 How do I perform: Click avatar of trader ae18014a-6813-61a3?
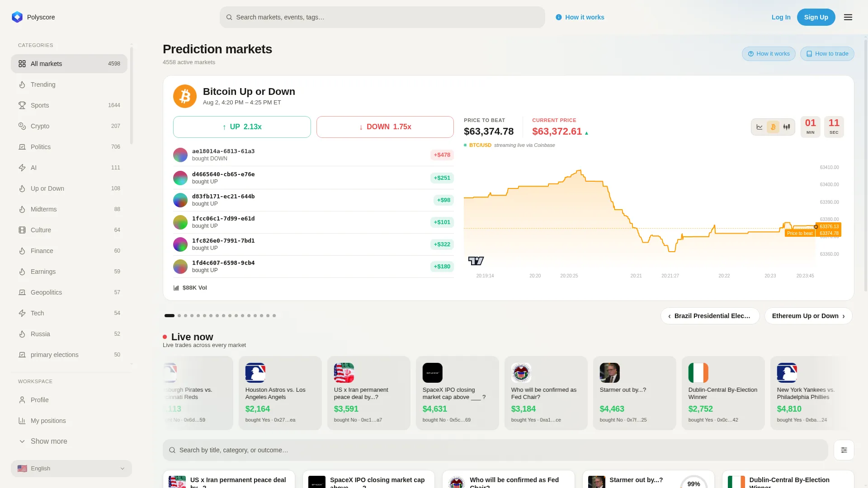coord(180,155)
